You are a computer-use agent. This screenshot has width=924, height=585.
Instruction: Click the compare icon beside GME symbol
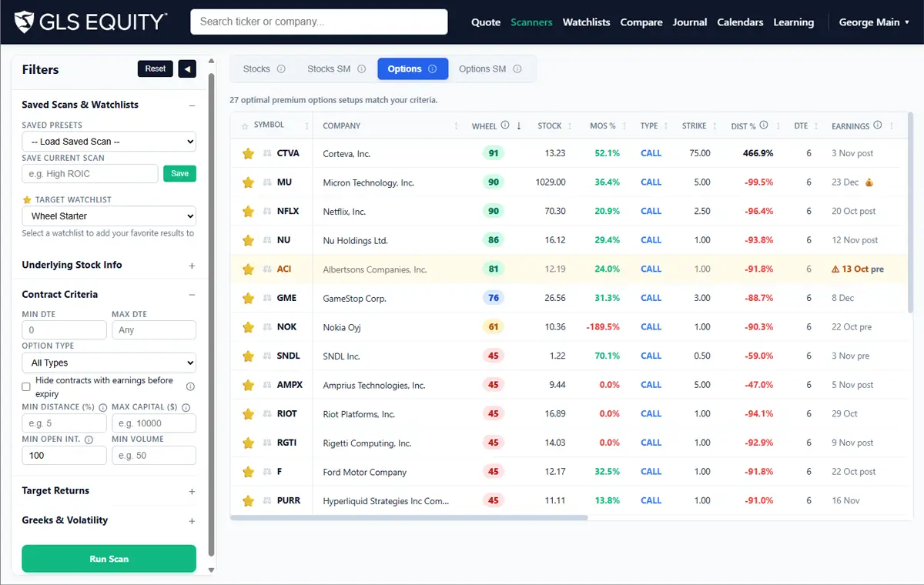266,298
